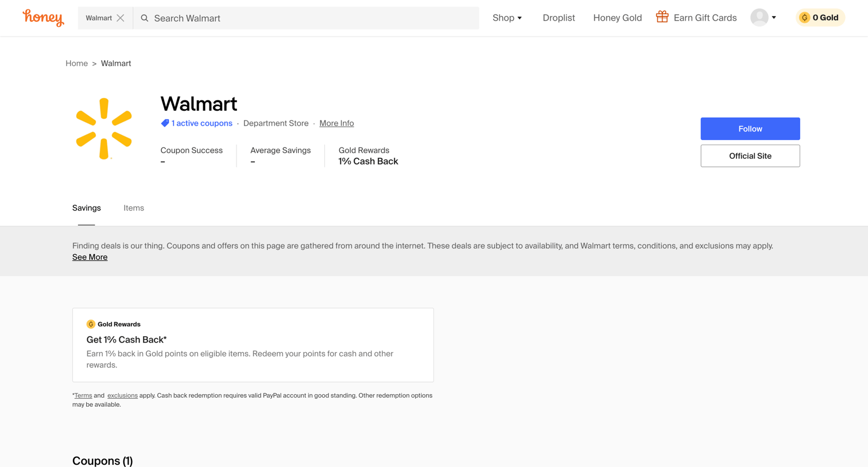Click the blue coupon tag icon
The height and width of the screenshot is (467, 868).
coord(165,123)
